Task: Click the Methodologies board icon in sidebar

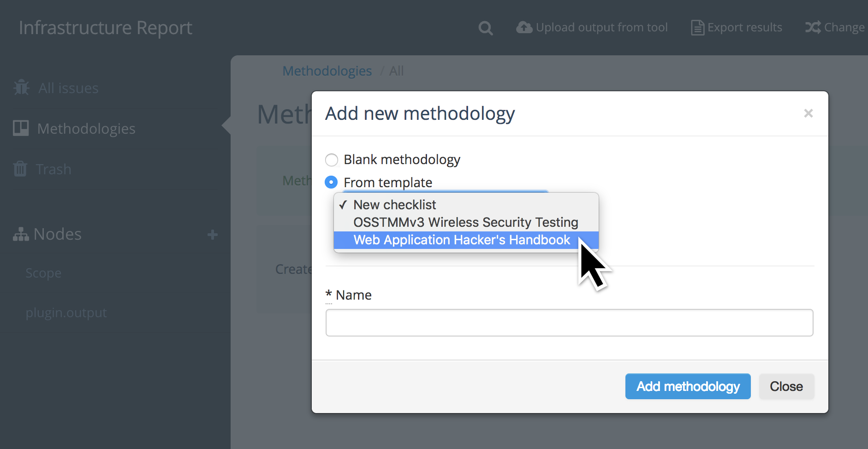Action: tap(21, 128)
